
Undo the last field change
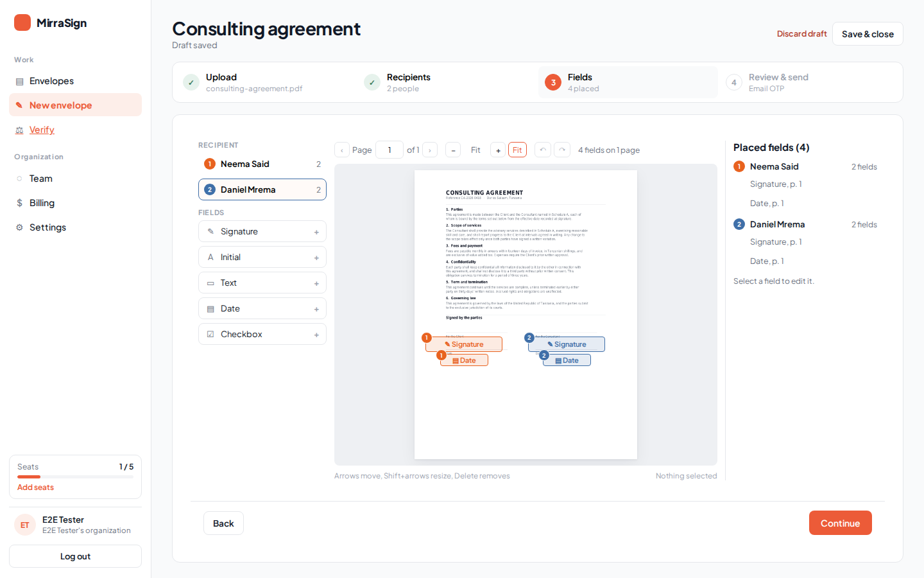pos(543,150)
